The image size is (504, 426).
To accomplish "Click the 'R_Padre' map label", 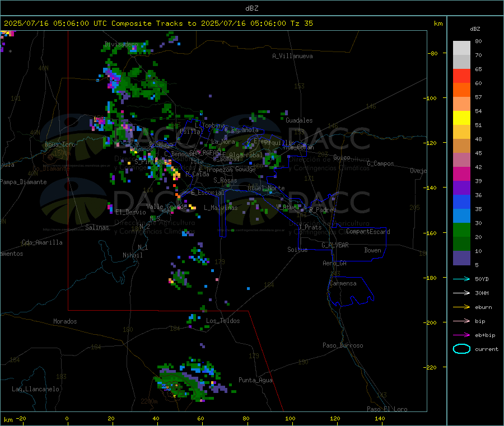I will tap(321, 210).
